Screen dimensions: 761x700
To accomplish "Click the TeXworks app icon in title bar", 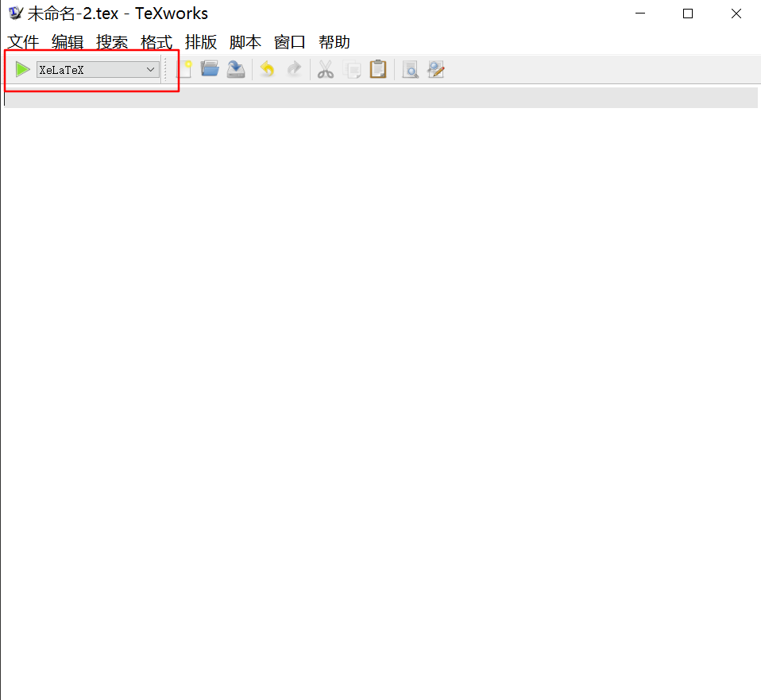I will (x=15, y=13).
